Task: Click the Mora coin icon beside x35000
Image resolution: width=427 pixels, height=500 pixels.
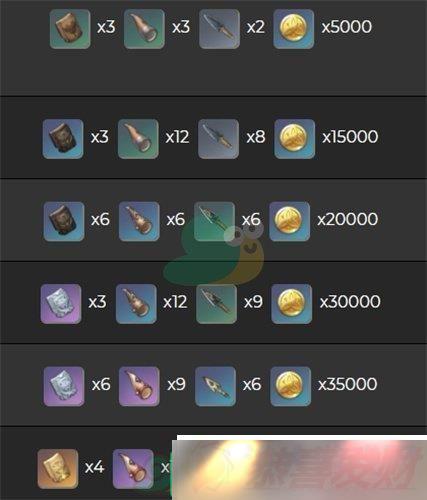Action: tap(290, 387)
